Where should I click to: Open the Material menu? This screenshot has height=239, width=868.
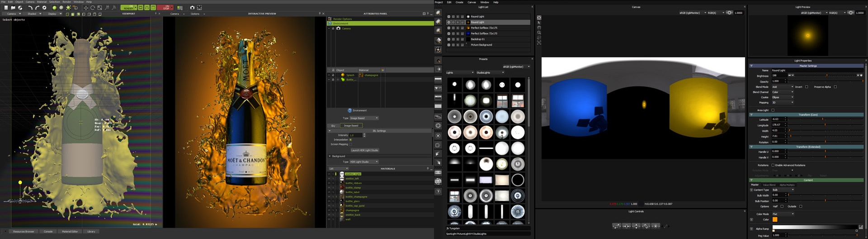point(42,2)
